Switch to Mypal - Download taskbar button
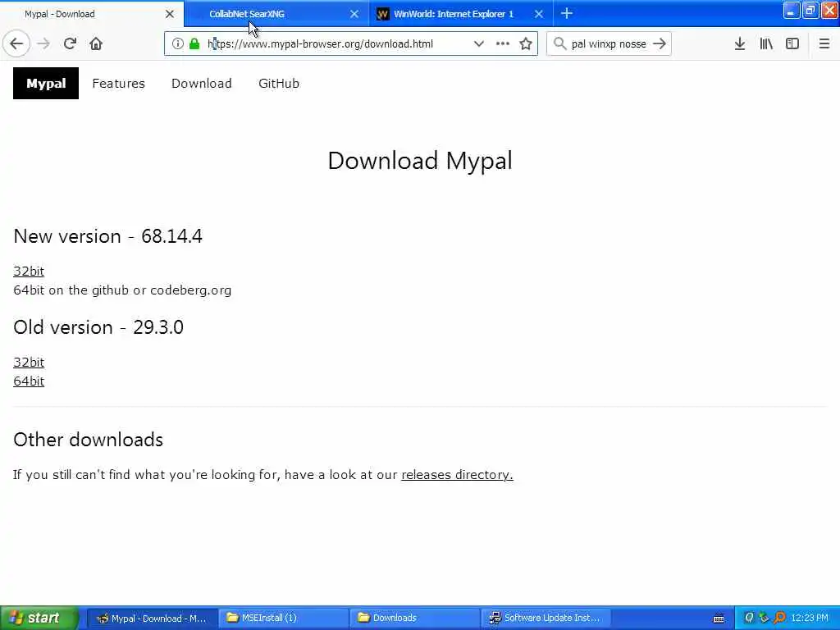 (152, 619)
